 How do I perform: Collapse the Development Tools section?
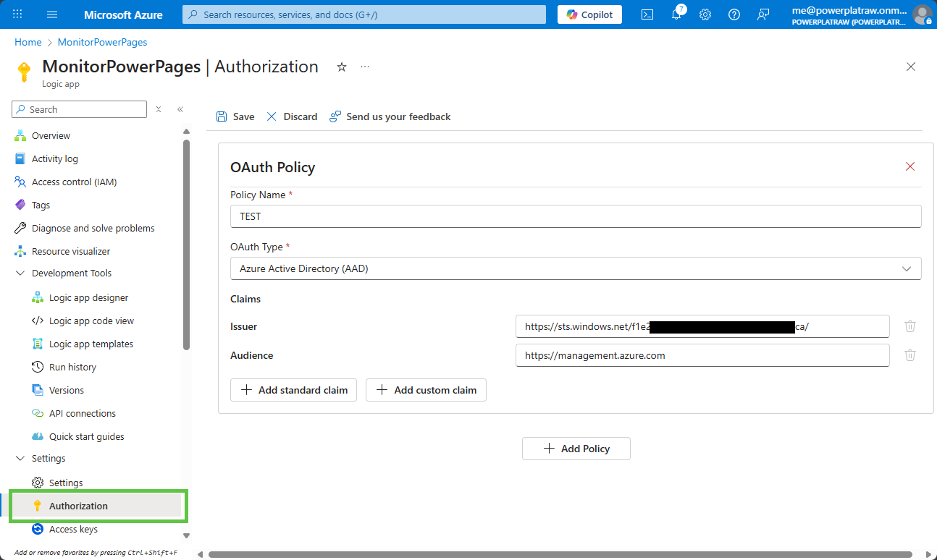tap(20, 273)
